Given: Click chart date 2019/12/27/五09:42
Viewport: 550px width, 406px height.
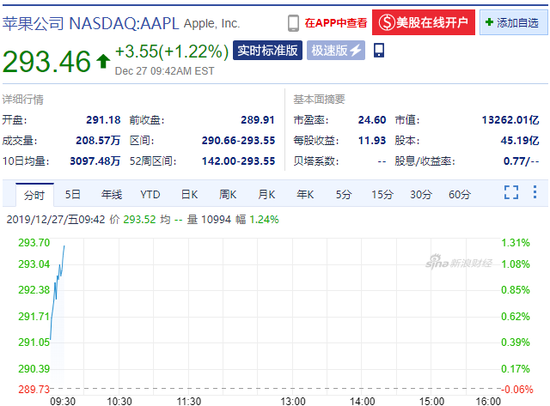Looking at the screenshot, I should 56,220.
